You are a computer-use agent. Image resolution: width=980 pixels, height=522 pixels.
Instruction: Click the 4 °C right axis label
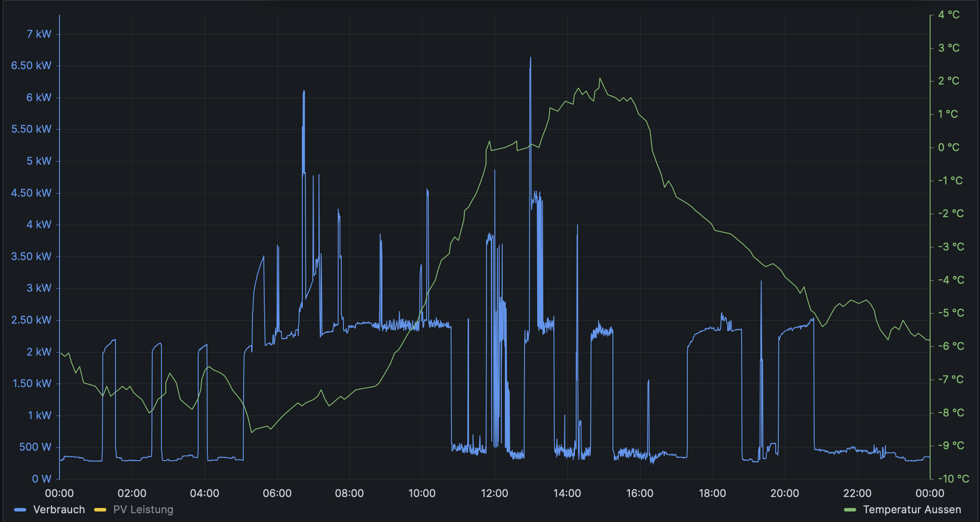tap(948, 15)
